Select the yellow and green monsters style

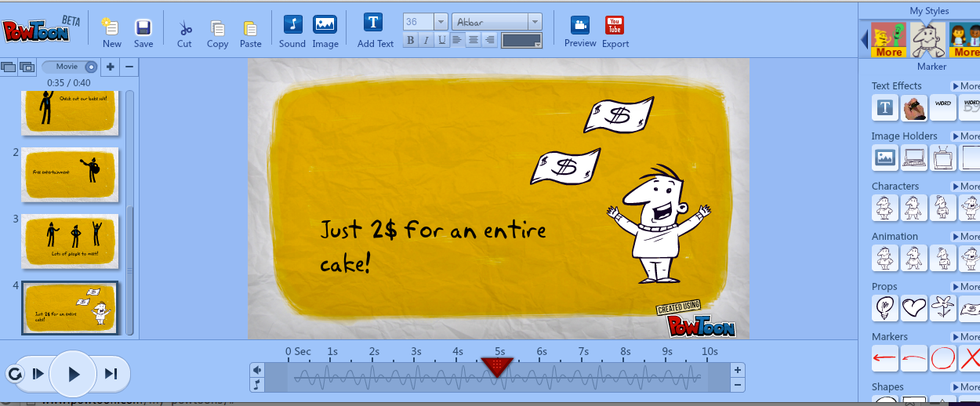coord(889,39)
